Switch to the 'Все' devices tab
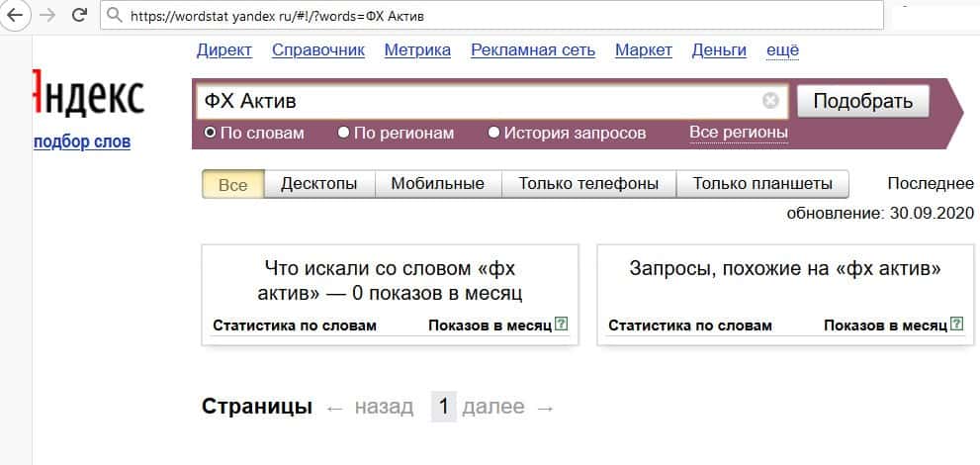Image resolution: width=980 pixels, height=465 pixels. tap(233, 184)
